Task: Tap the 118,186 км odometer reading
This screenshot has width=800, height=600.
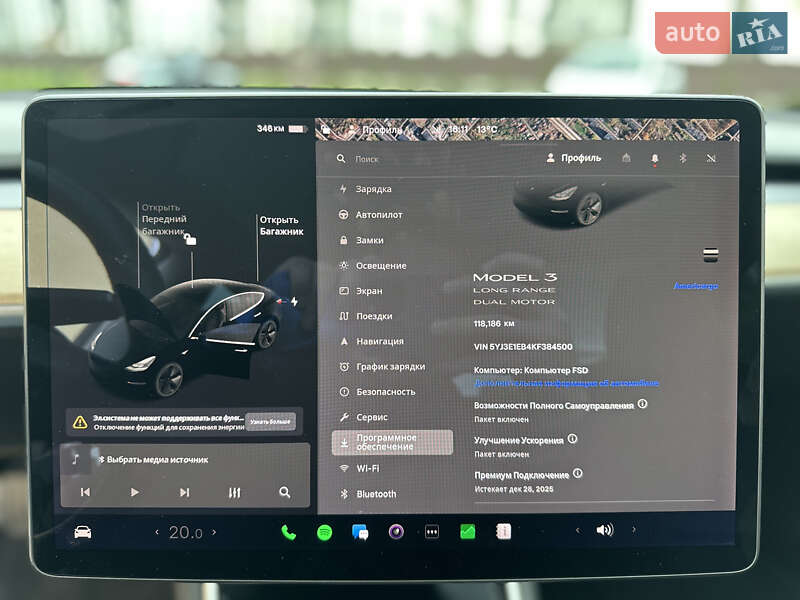Action: [x=494, y=323]
